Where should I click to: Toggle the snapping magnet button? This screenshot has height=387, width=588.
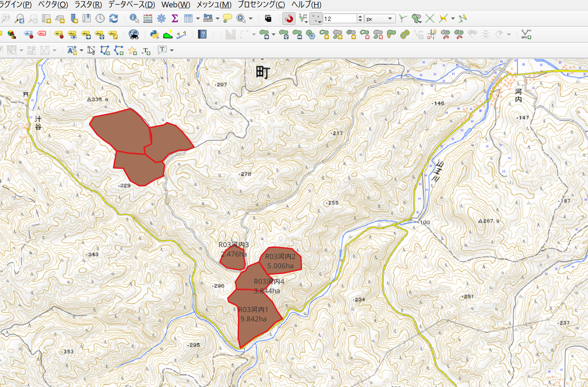[289, 18]
